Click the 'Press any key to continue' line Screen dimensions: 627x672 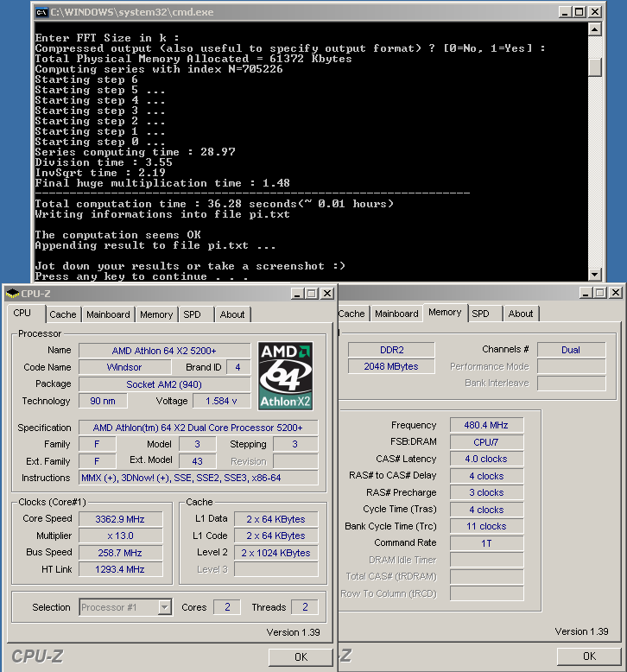142,276
